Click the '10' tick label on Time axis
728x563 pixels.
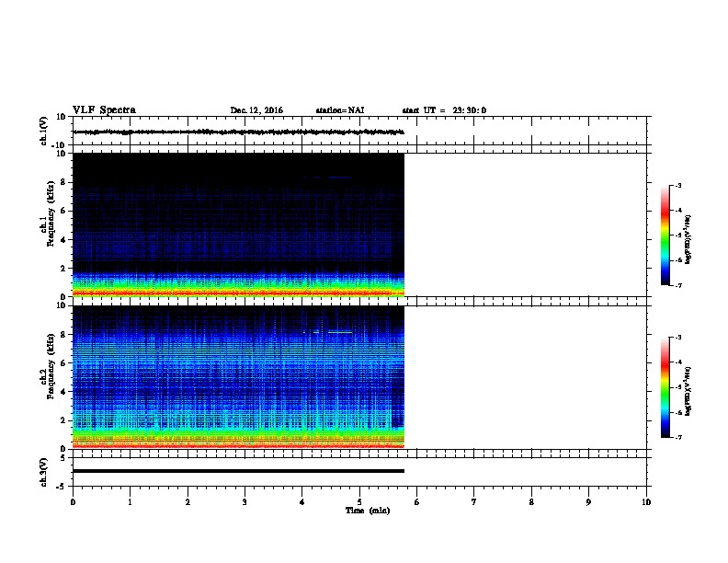click(x=646, y=502)
